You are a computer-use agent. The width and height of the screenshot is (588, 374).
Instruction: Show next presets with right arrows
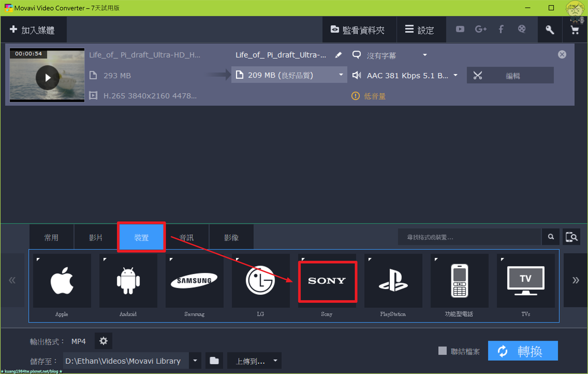click(x=575, y=280)
